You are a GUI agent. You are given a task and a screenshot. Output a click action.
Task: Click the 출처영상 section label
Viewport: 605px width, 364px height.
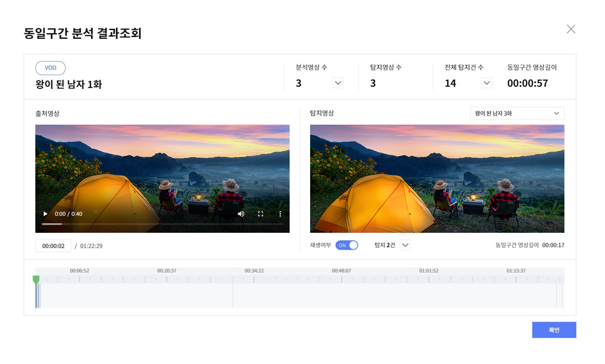[x=47, y=113]
